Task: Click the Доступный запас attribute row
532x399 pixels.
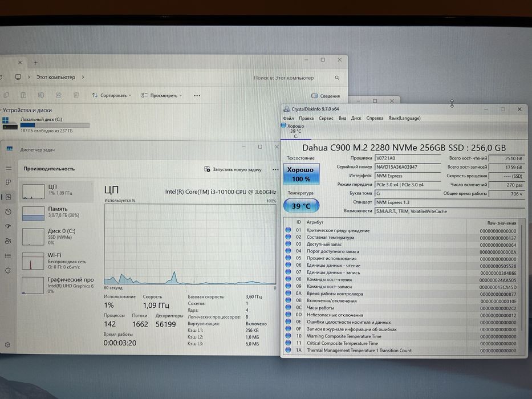Action: tap(402, 245)
